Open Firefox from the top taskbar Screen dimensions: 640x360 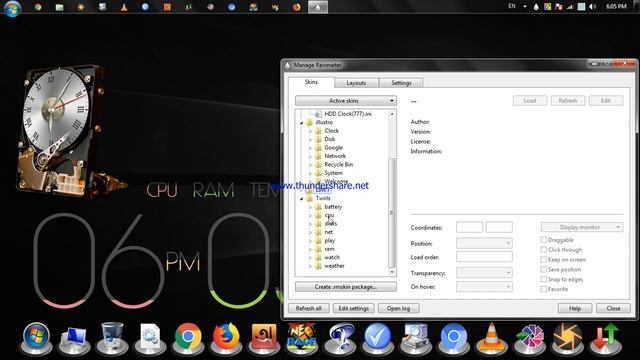[x=297, y=7]
